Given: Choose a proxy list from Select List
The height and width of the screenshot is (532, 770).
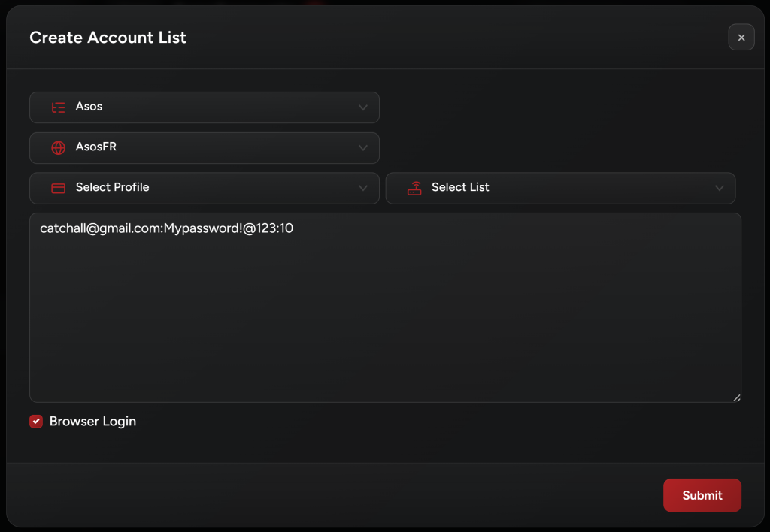Looking at the screenshot, I should click(560, 188).
